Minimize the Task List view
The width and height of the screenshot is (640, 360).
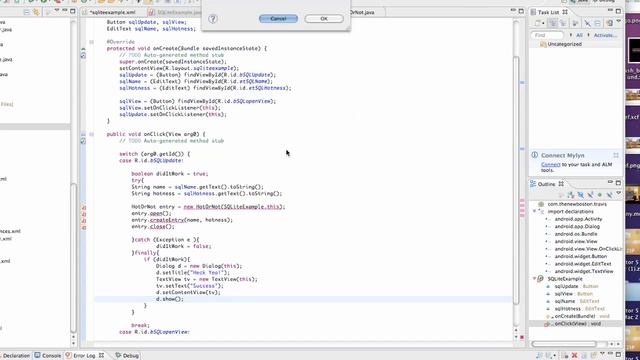click(x=610, y=11)
